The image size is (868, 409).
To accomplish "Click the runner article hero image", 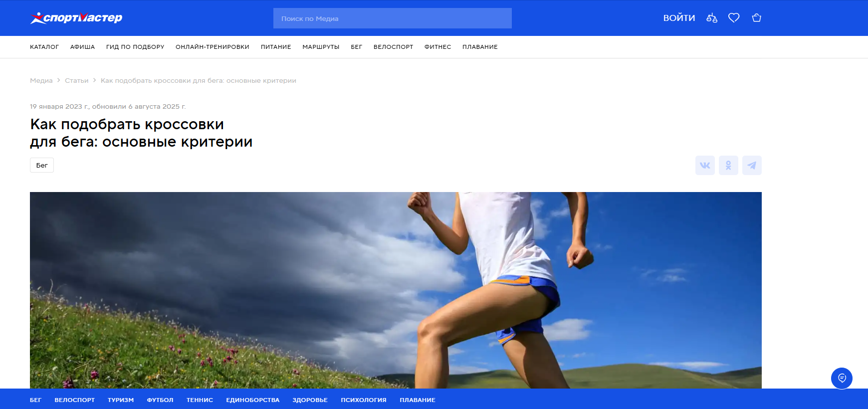I will 396,289.
